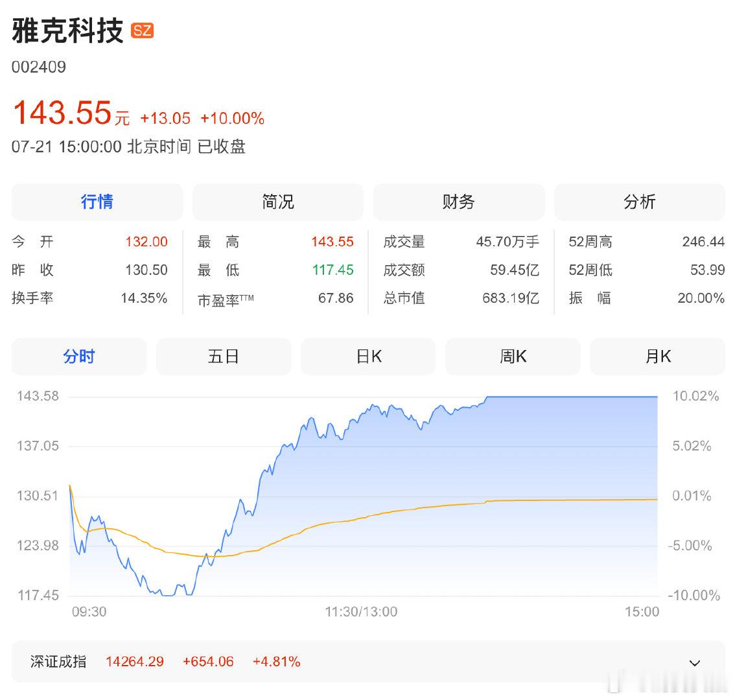The width and height of the screenshot is (735, 700).
Task: Click the orange SZ exchange badge
Action: click(142, 30)
